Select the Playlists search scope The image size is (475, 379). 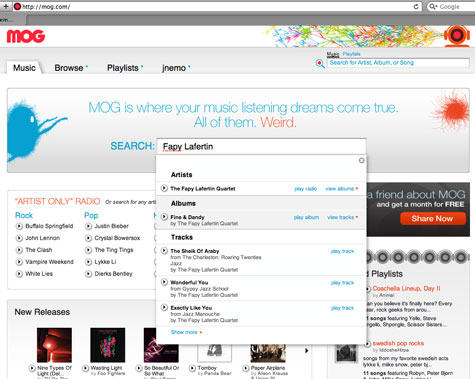[351, 54]
